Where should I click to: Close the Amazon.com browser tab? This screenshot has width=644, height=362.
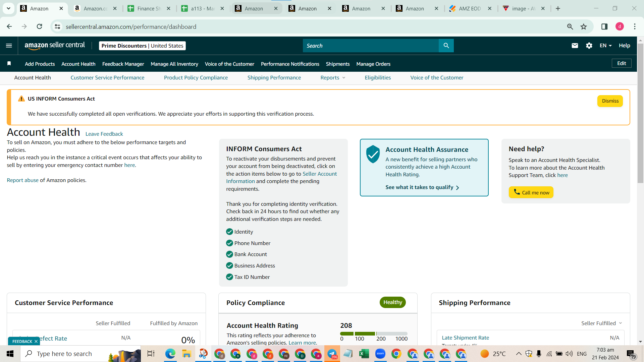[x=115, y=8]
